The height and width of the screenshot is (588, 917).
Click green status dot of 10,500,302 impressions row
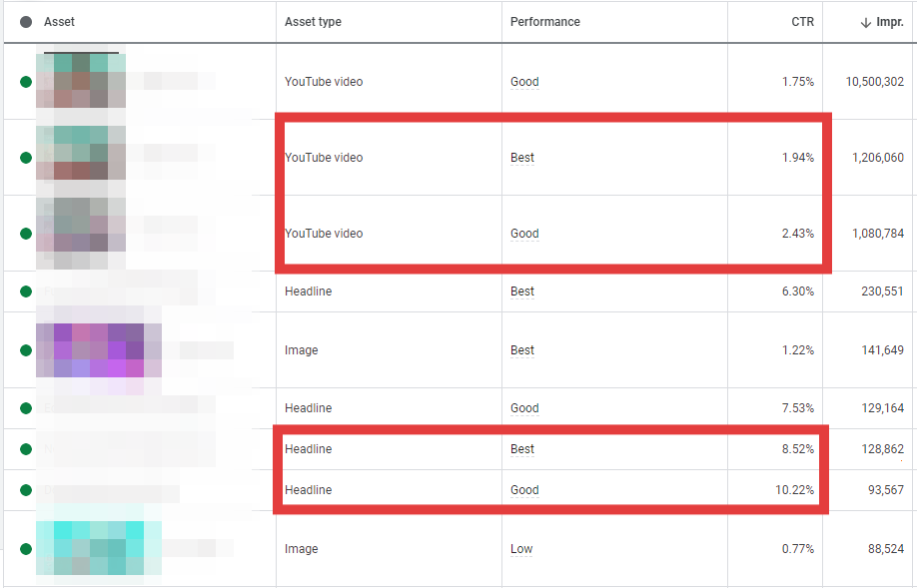click(x=26, y=82)
